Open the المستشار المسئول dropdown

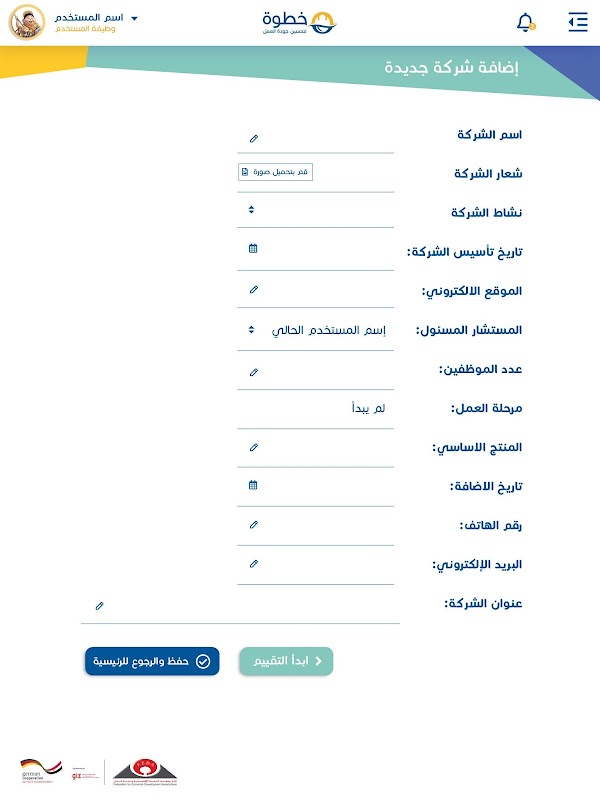pos(251,329)
